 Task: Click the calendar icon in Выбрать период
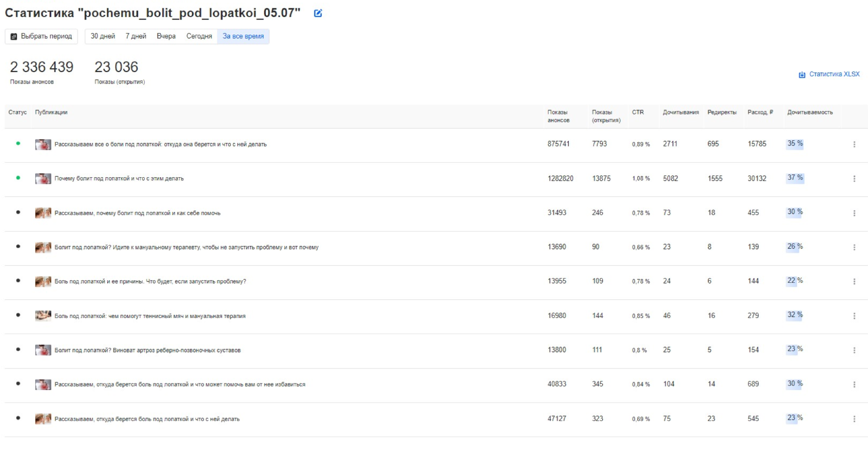(x=14, y=36)
